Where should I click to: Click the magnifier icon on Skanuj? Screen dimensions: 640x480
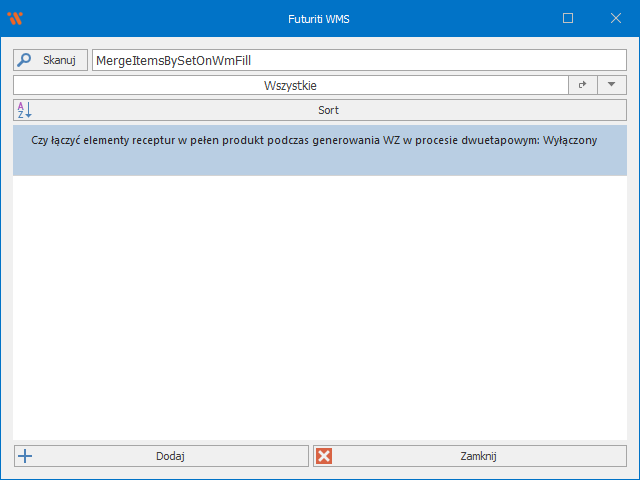24,60
